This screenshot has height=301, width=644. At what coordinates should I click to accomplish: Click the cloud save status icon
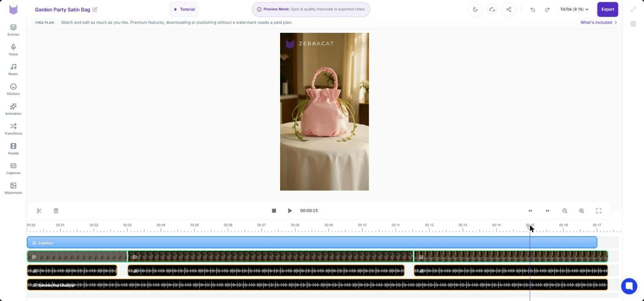tap(492, 9)
